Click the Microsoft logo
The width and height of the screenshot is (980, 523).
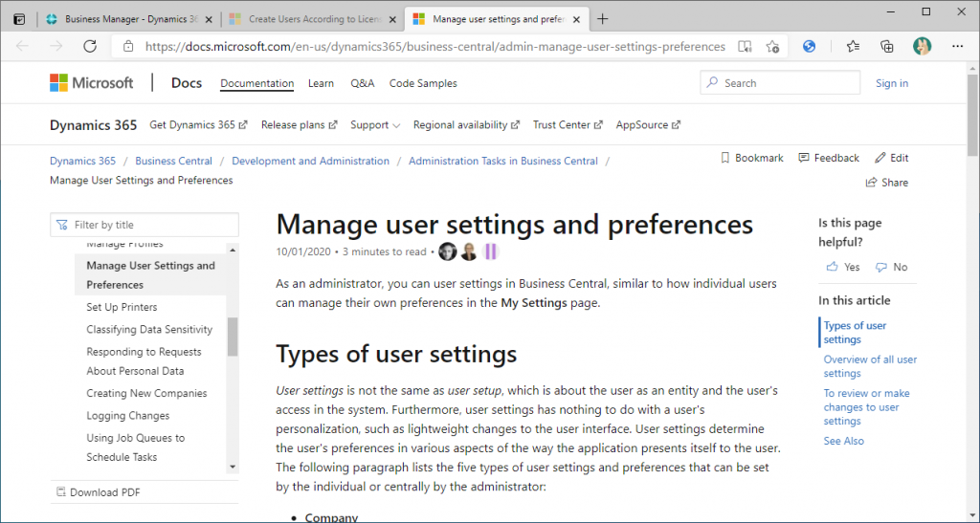(x=91, y=83)
